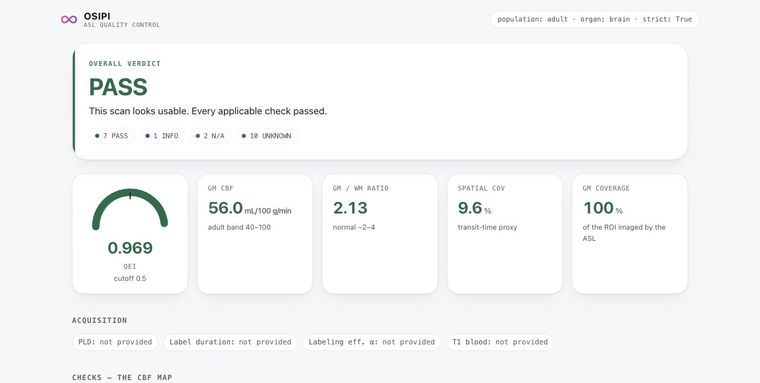Image resolution: width=760 pixels, height=383 pixels.
Task: Click the 'PLD: not provided' chip
Action: tap(115, 342)
